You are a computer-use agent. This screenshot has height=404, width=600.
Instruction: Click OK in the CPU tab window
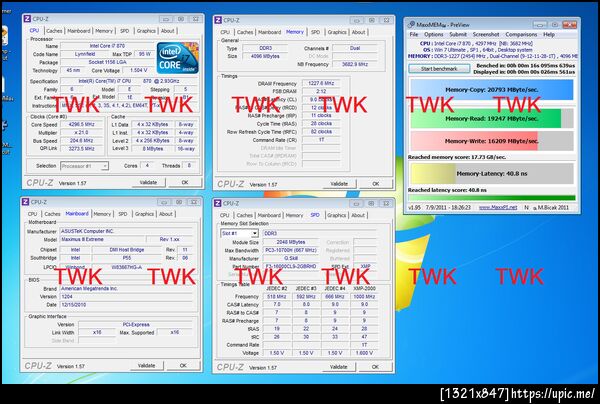coord(185,182)
